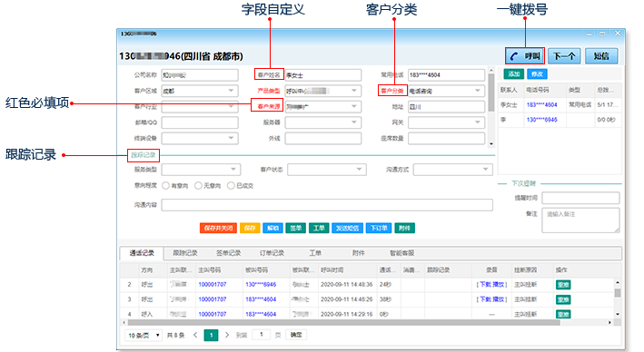Select the 无意向 radio option
644x352 pixels.
(x=198, y=186)
